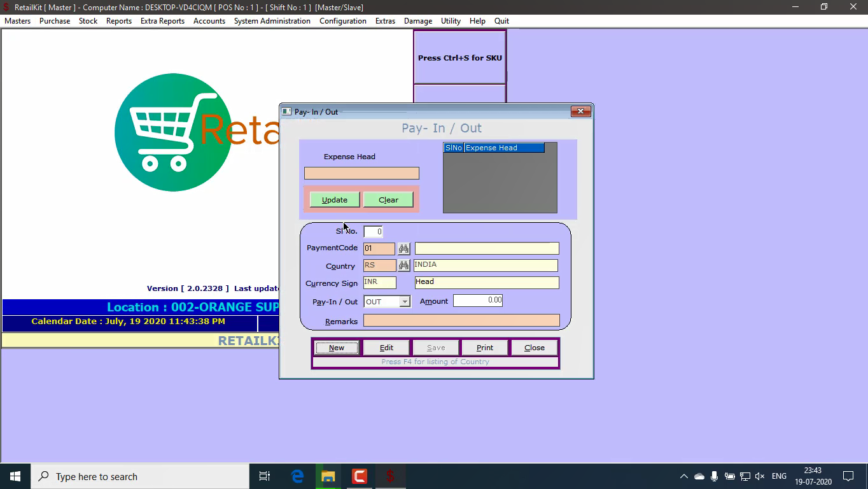Image resolution: width=868 pixels, height=489 pixels.
Task: Open File Explorer from the taskbar
Action: click(328, 476)
